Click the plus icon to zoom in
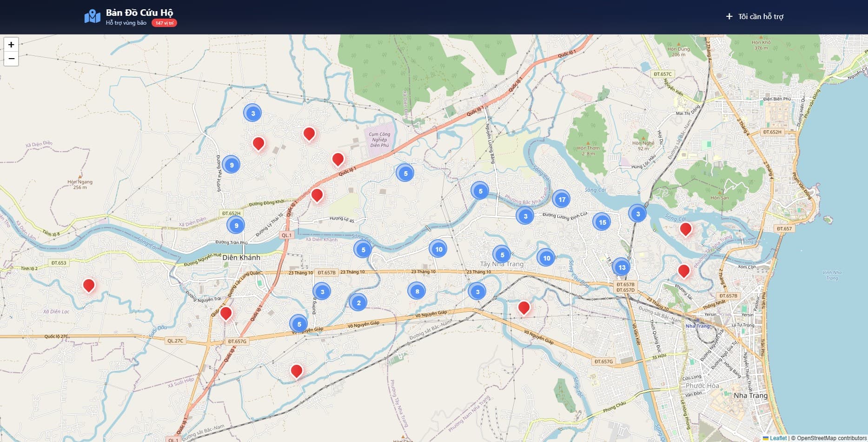This screenshot has width=868, height=442. coord(10,45)
